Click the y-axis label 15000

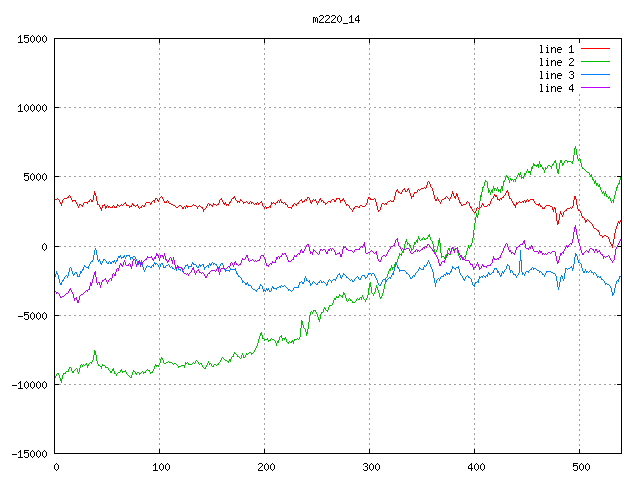(32, 39)
